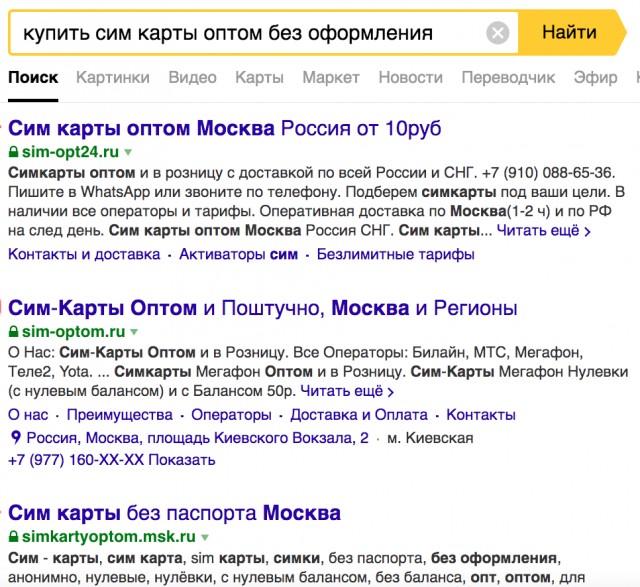Open the 'Доставка и Оплата' sitelink

click(x=359, y=415)
